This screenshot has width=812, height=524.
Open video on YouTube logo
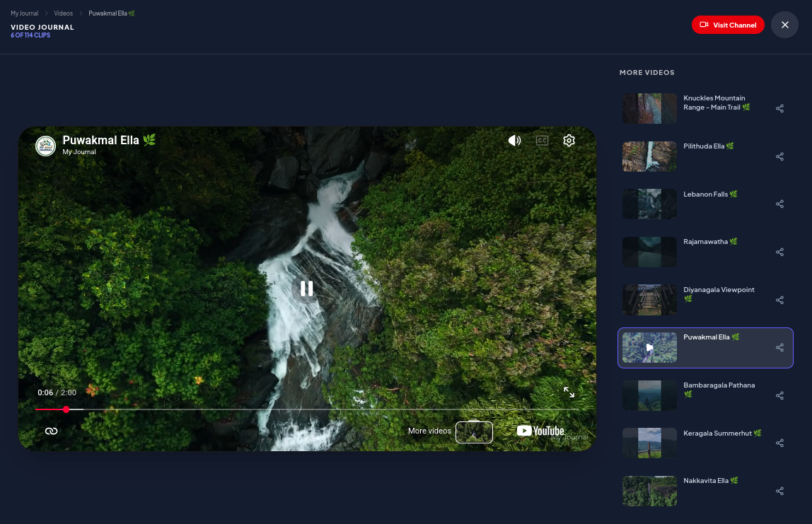pos(540,431)
